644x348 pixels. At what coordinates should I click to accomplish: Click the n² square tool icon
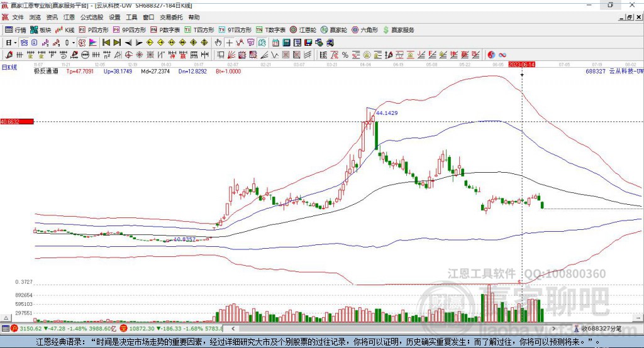tap(107, 55)
